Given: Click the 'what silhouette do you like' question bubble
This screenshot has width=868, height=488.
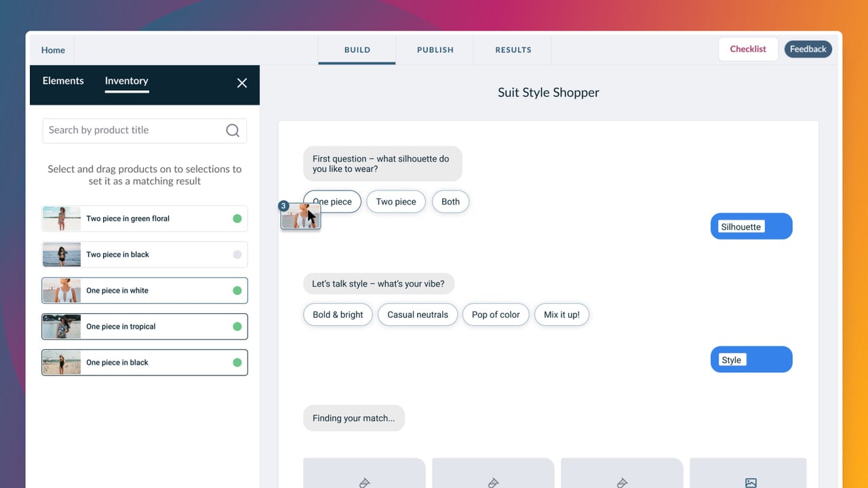Looking at the screenshot, I should 382,164.
